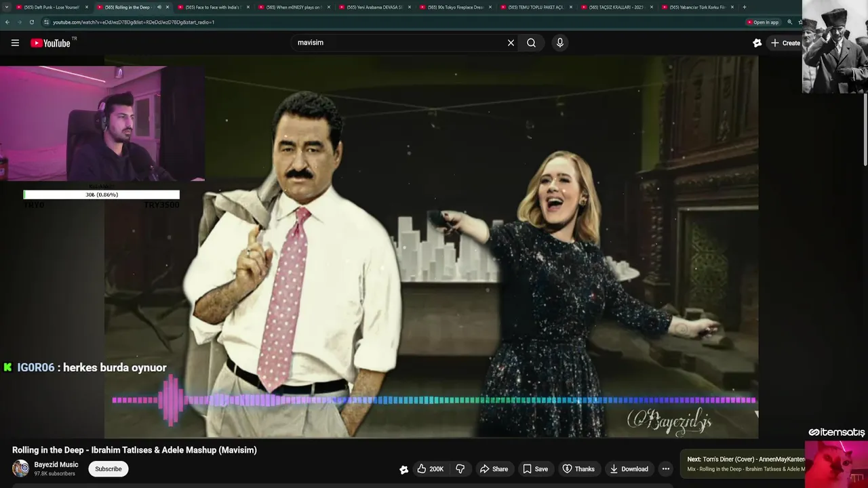Open the Create button
Image resolution: width=868 pixels, height=488 pixels.
(785, 43)
